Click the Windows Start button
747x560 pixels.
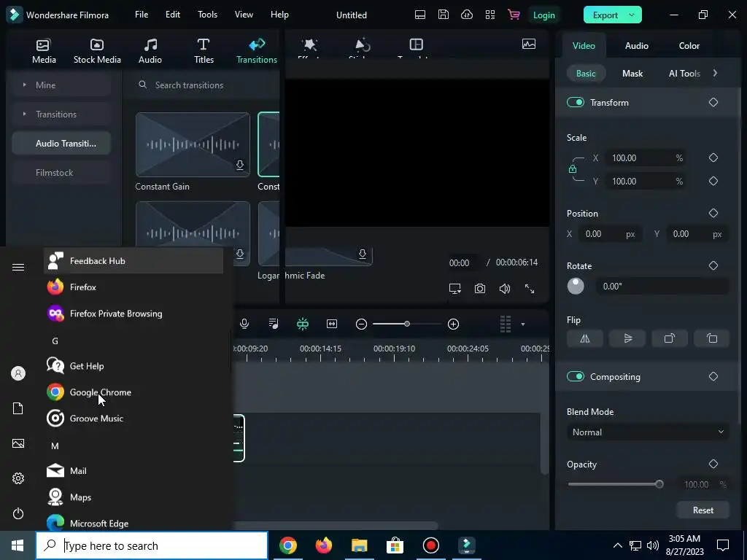(18, 545)
